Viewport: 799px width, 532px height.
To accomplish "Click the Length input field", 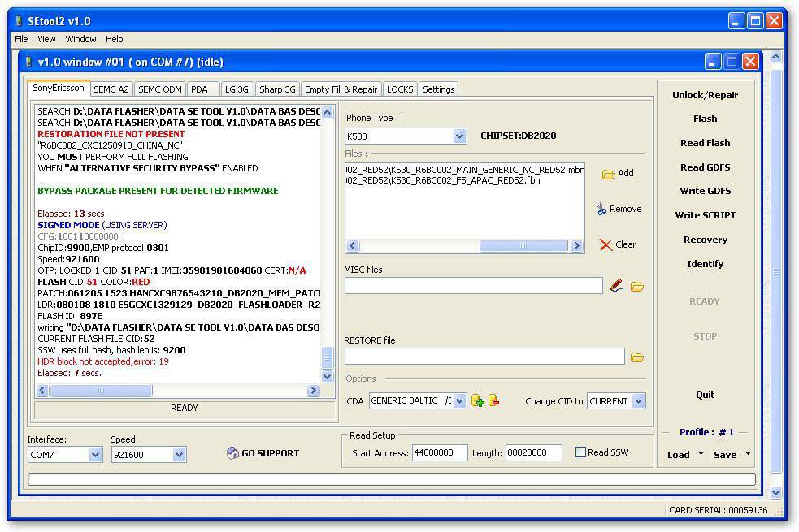I will 533,452.
